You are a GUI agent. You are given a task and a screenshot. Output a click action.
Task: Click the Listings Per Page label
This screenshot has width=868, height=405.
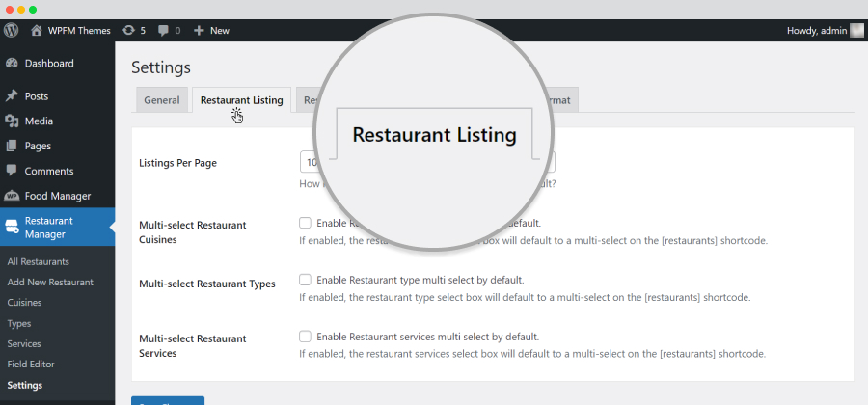point(177,163)
